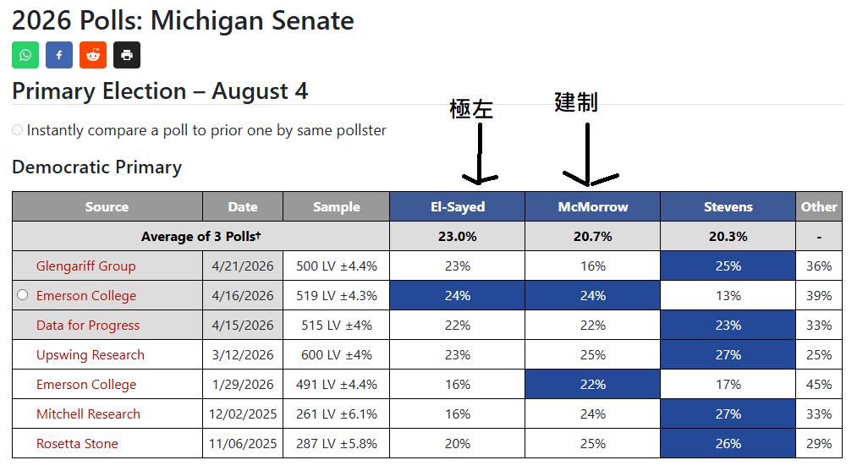Click the Stevens column header

pos(728,206)
